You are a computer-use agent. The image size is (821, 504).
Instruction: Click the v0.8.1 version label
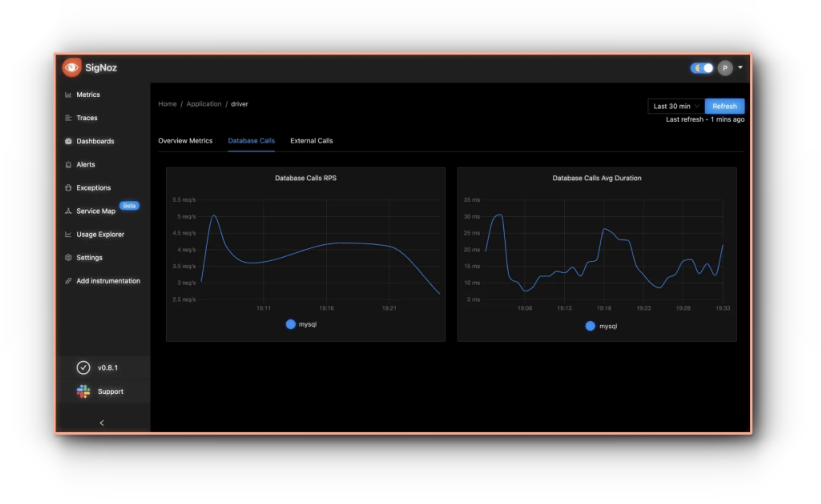coord(108,368)
